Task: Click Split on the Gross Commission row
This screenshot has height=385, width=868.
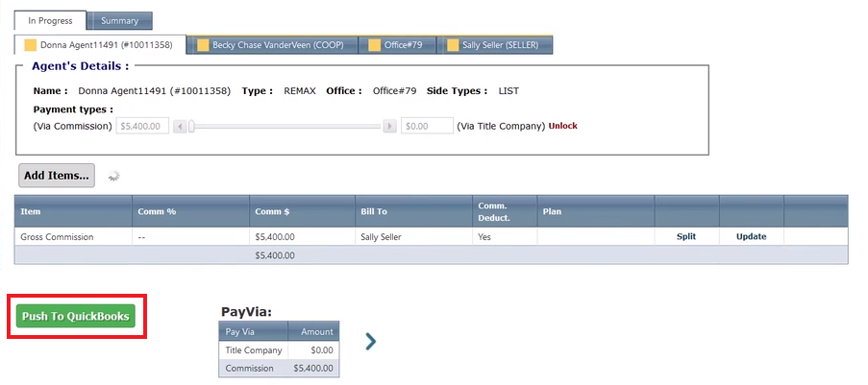Action: click(685, 236)
